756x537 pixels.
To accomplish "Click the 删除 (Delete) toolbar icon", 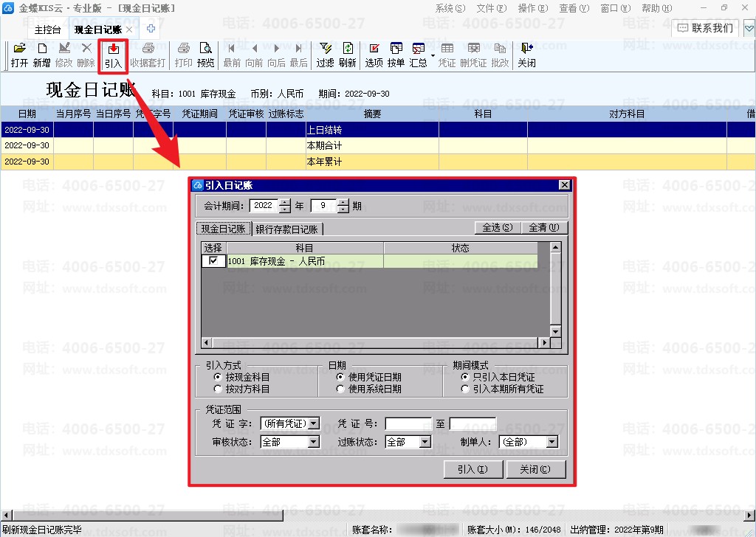I will tap(86, 55).
